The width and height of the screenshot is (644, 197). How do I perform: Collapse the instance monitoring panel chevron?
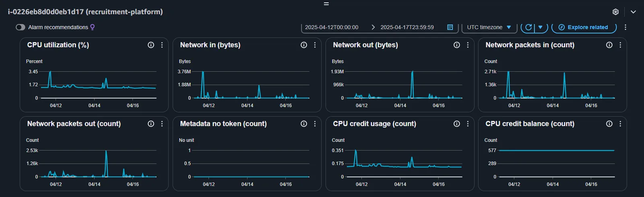click(x=633, y=12)
